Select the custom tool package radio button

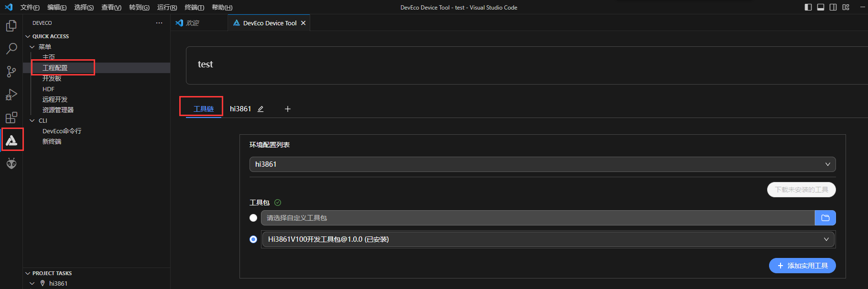253,218
